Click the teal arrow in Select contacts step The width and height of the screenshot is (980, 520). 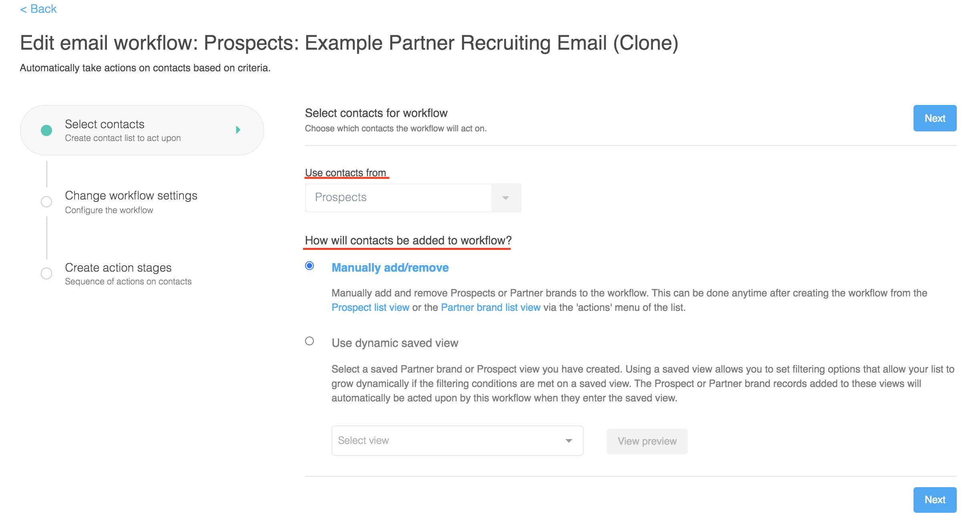click(238, 130)
